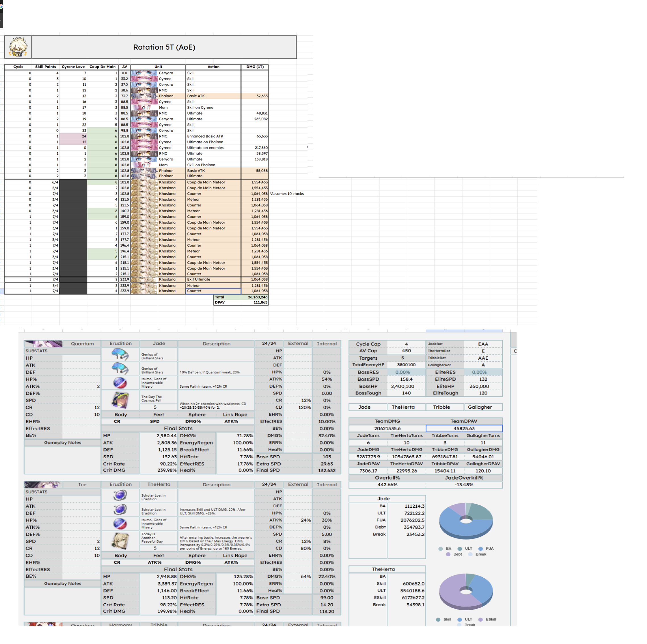The image size is (647, 644).
Task: Click Today Is Another Peaceful Day light cone icon
Action: tap(120, 541)
